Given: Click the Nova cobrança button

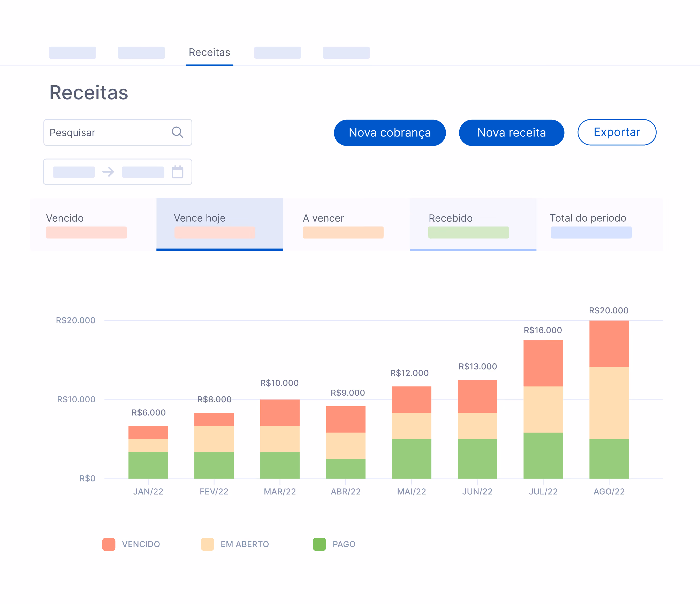Looking at the screenshot, I should pos(390,132).
